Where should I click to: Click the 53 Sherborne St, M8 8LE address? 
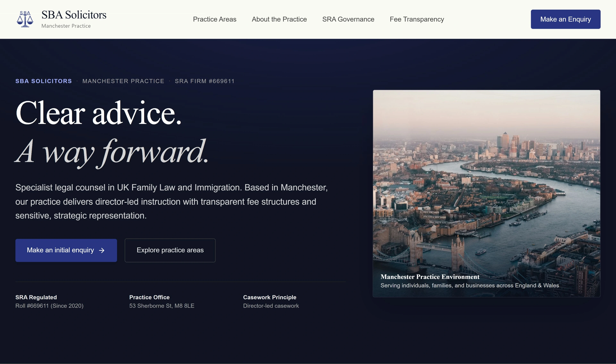[162, 306]
